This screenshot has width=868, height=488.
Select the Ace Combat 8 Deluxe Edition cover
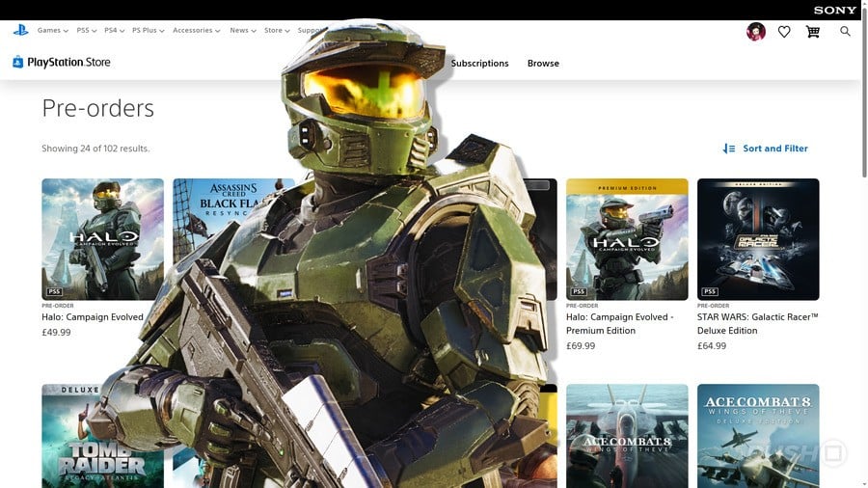coord(758,436)
